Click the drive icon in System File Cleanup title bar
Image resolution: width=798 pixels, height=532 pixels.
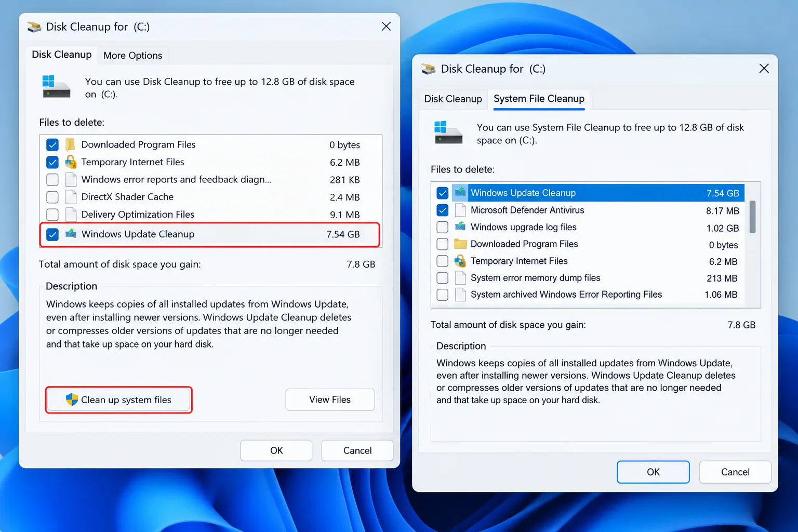(429, 69)
